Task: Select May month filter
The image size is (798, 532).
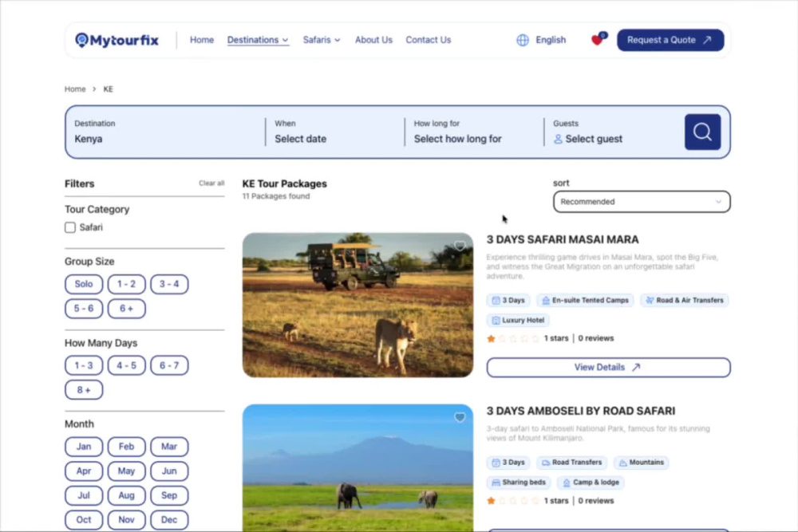Action: (126, 471)
